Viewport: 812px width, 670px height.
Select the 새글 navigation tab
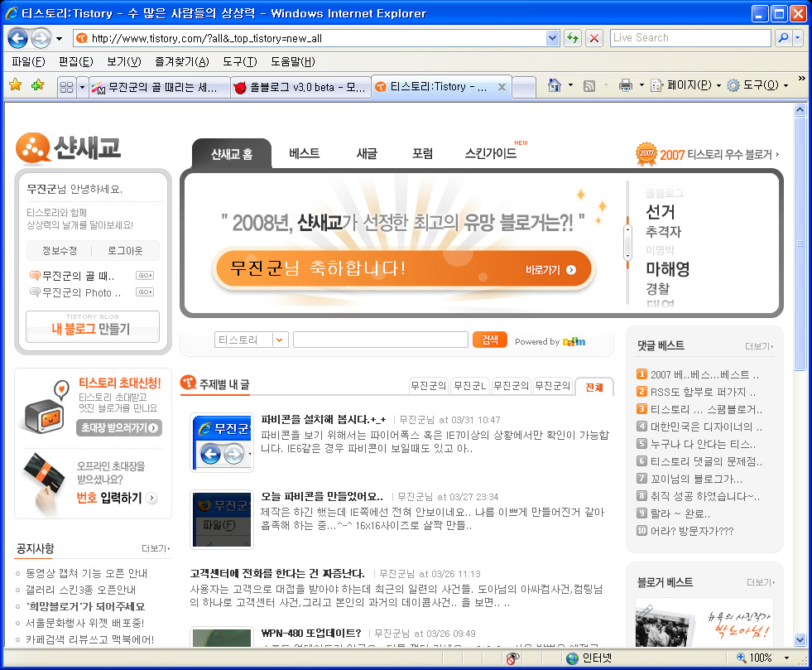click(367, 153)
